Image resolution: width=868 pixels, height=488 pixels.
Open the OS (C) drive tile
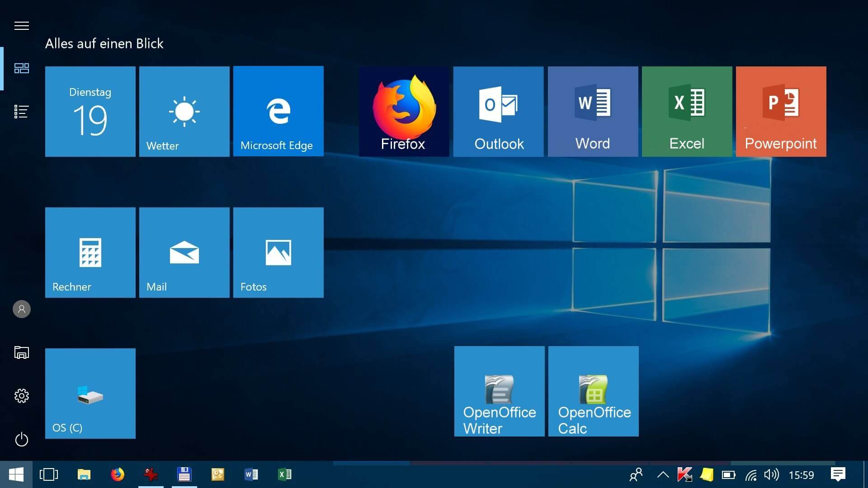click(90, 394)
